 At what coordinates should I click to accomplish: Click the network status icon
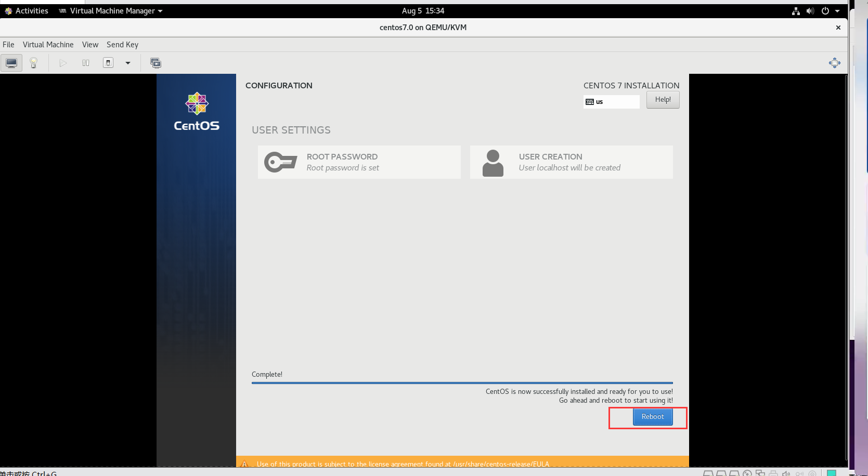[796, 11]
